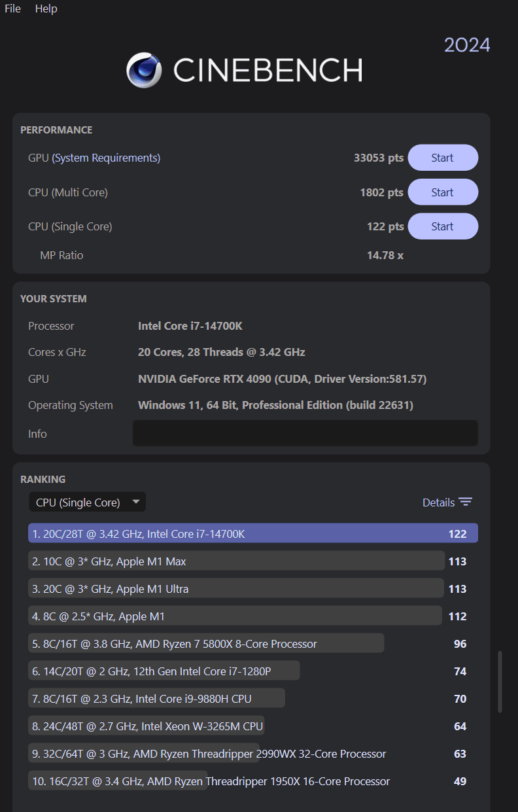The image size is (518, 812).
Task: Open the System Requirements link
Action: click(106, 158)
